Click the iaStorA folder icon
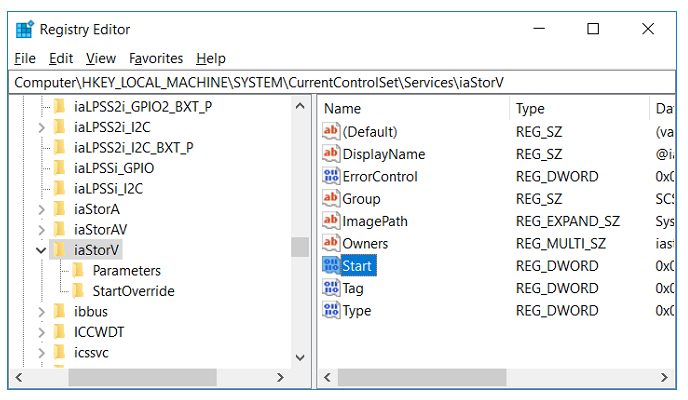688x400 pixels. pos(60,209)
